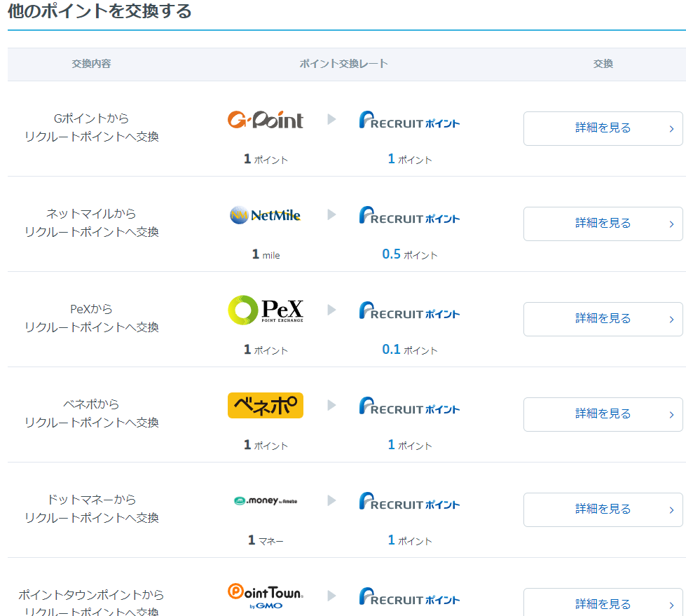Click the PeX Point Exchange logo
This screenshot has width=686, height=616.
pos(266,310)
